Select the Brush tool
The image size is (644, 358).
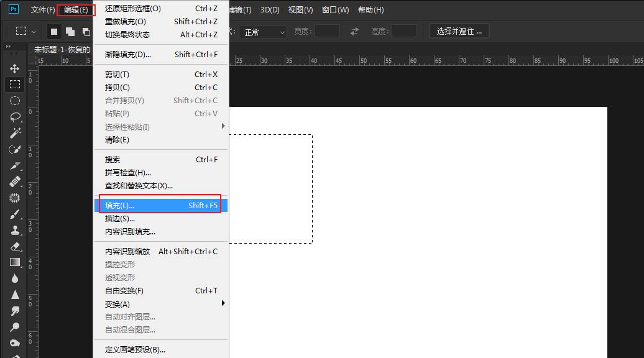[15, 214]
